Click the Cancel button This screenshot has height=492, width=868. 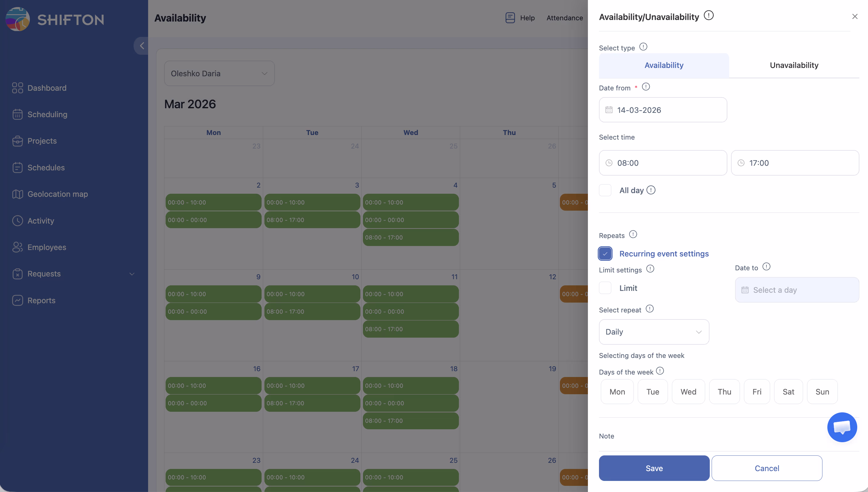pos(766,468)
